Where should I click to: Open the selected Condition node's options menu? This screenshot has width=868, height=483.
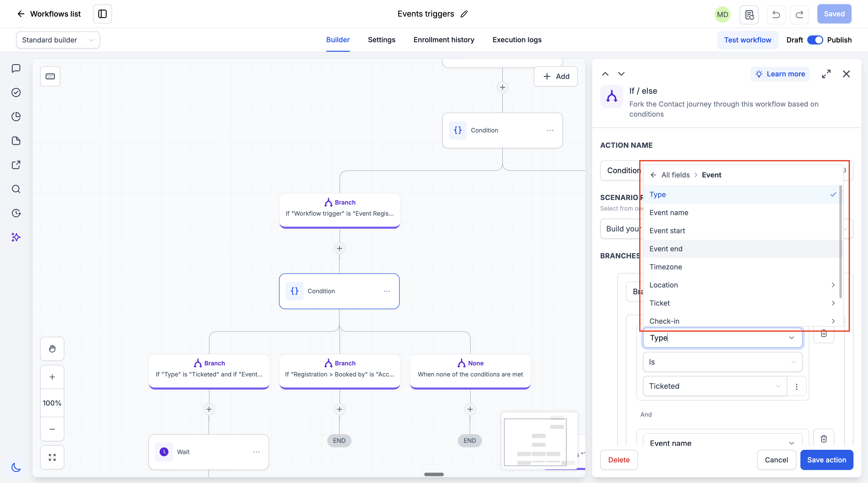coord(387,291)
